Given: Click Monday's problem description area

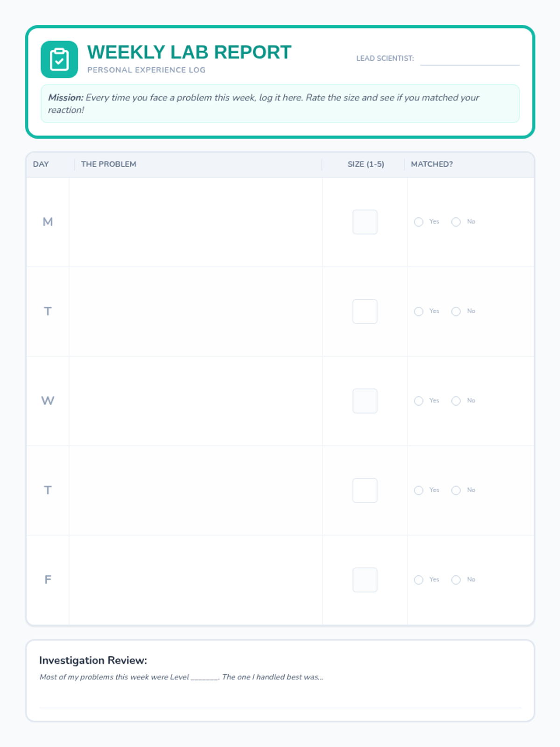Looking at the screenshot, I should pos(196,222).
